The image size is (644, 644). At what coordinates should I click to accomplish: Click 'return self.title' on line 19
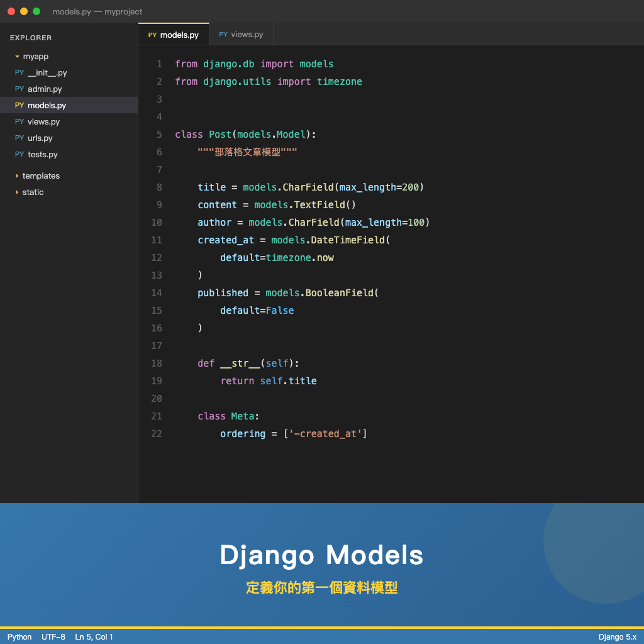point(269,381)
